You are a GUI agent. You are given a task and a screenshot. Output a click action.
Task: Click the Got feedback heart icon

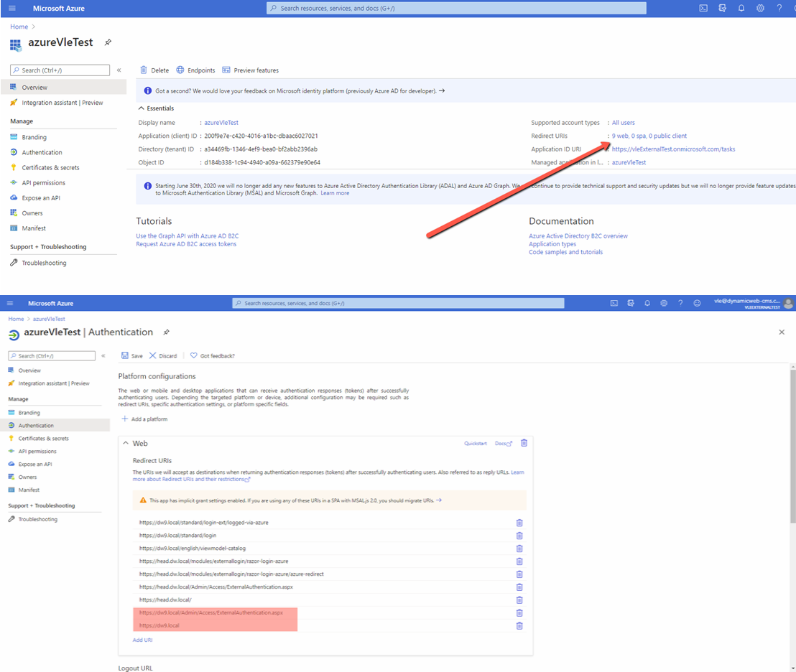193,356
